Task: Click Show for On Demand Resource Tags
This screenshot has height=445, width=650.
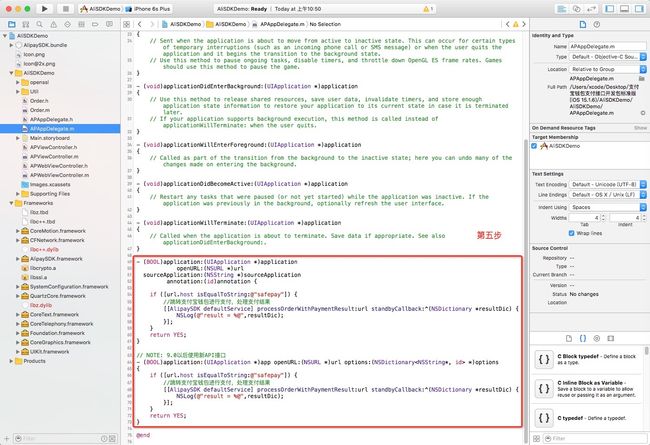Action: point(640,128)
